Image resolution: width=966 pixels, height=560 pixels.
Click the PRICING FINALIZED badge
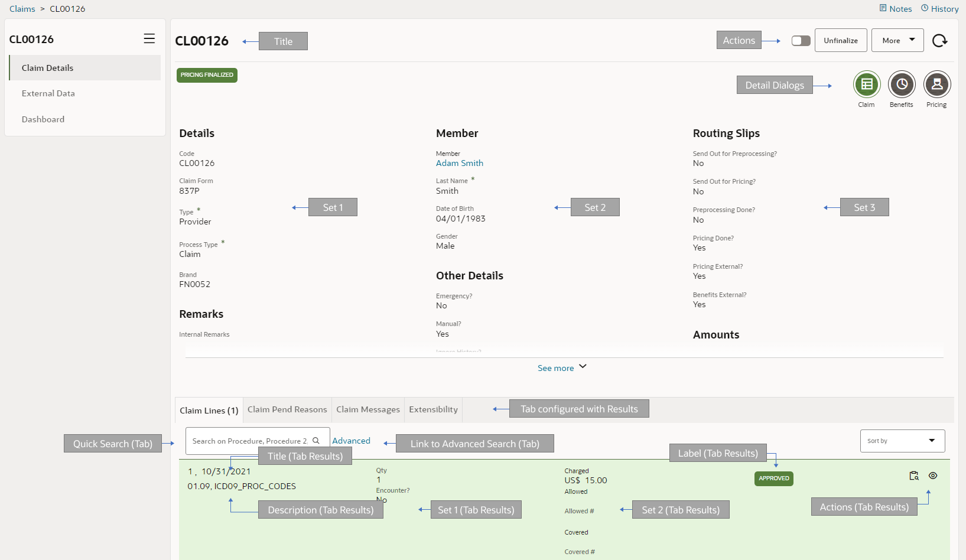207,75
